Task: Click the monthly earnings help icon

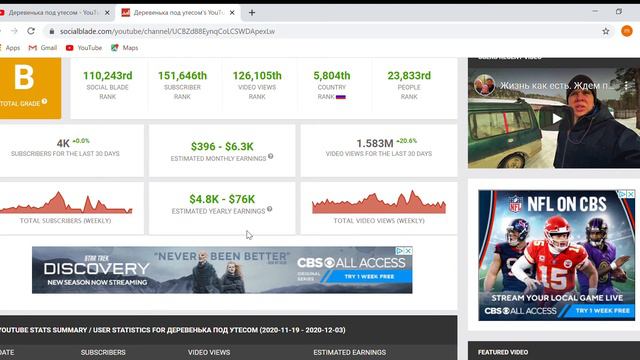Action: 270,156
